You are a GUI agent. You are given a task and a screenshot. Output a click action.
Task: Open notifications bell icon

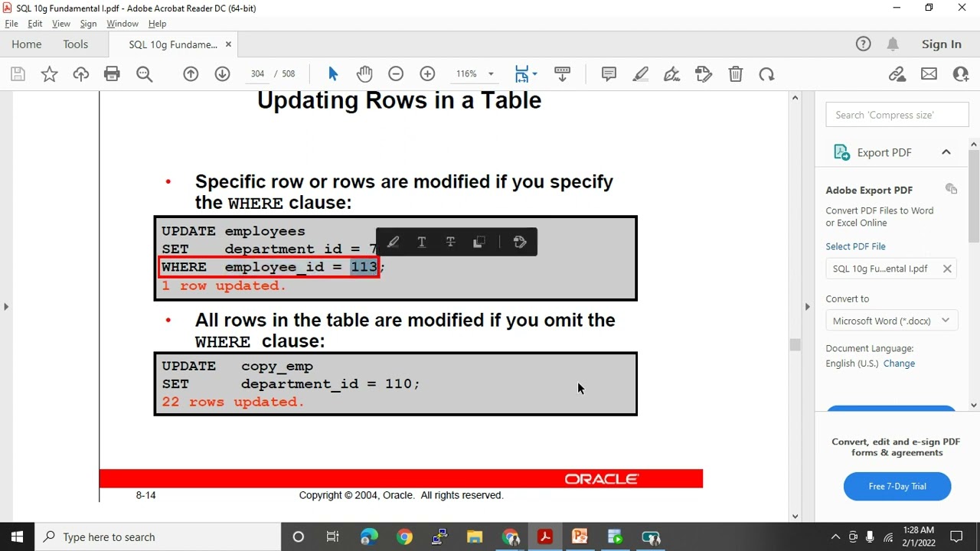pos(893,44)
